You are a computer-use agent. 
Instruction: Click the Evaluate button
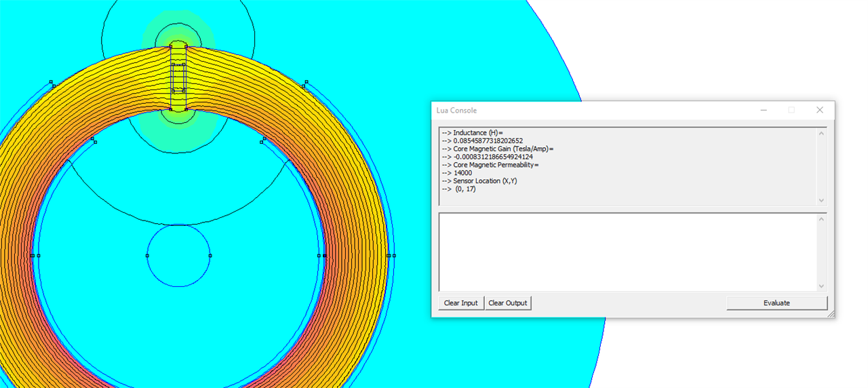(776, 303)
